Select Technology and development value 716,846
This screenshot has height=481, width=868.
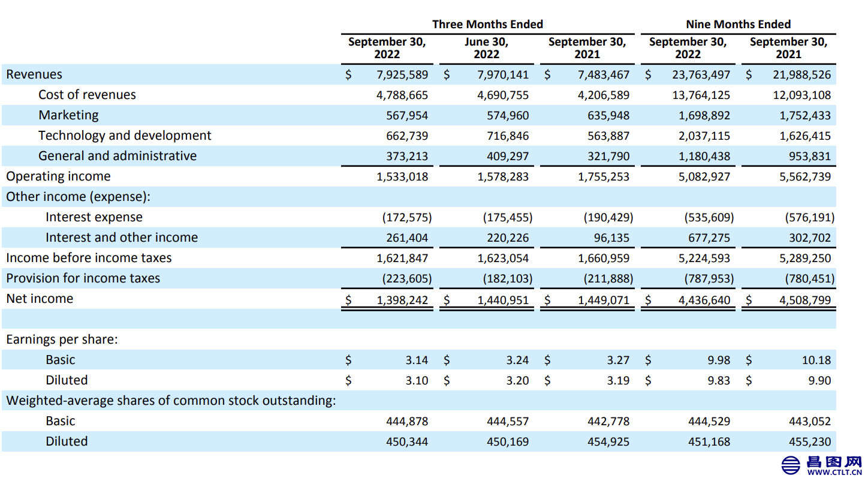tap(508, 136)
